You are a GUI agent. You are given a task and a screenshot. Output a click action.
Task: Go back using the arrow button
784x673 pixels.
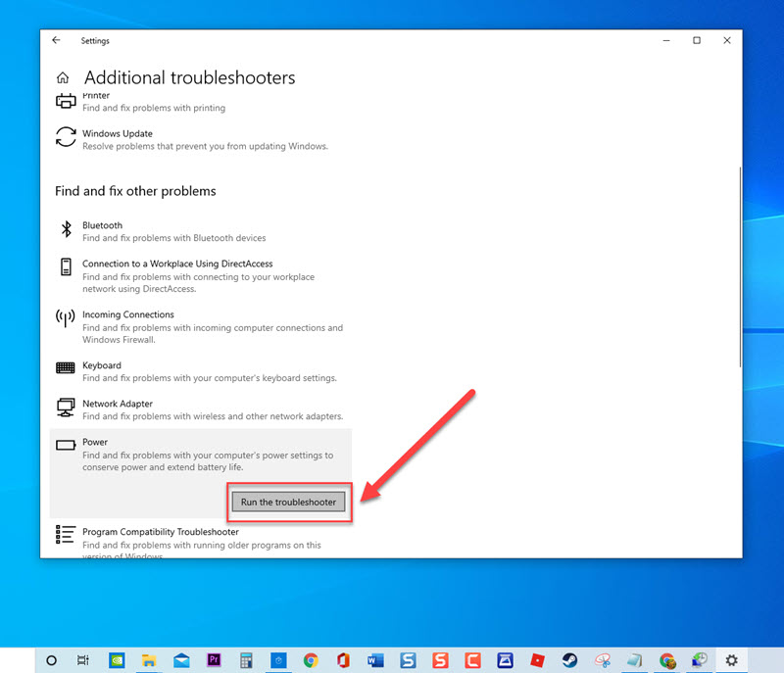[x=56, y=41]
